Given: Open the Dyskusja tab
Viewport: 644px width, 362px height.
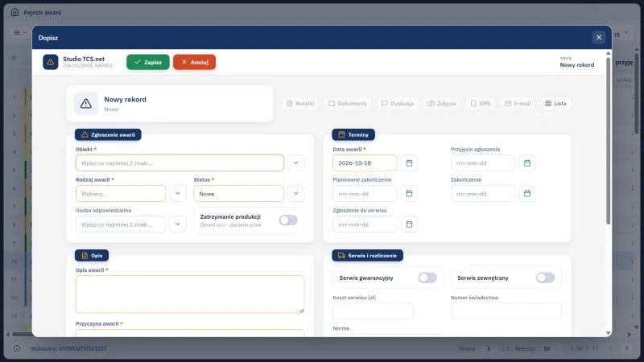Looking at the screenshot, I should click(x=397, y=104).
